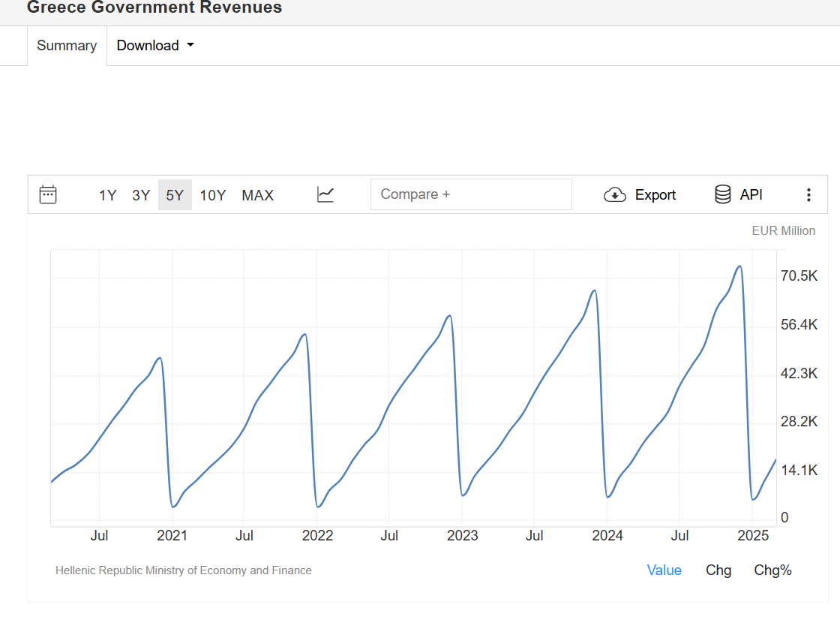
Task: Click the 56.4K y-axis label
Action: click(x=799, y=324)
